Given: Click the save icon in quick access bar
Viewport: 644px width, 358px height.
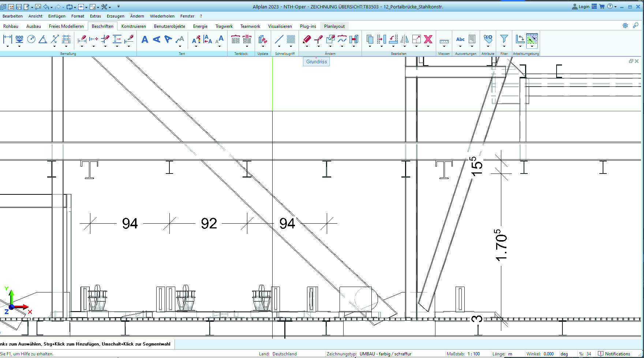Looking at the screenshot, I should 19,7.
